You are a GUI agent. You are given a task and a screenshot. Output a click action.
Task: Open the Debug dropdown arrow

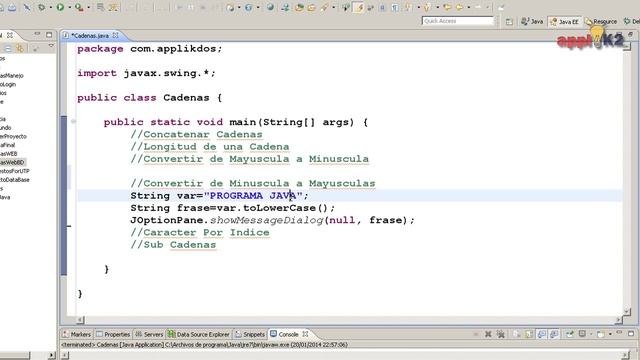pyautogui.click(x=50, y=7)
